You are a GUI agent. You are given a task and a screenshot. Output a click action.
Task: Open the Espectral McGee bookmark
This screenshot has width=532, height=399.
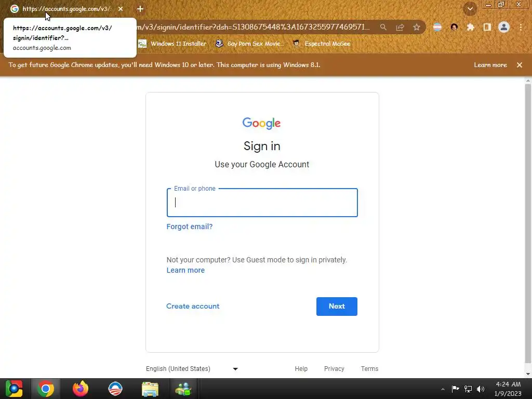click(x=321, y=44)
